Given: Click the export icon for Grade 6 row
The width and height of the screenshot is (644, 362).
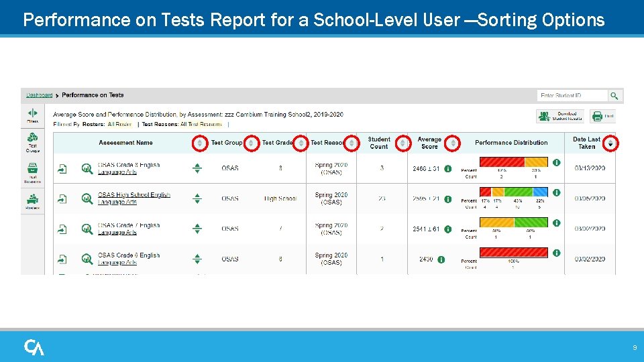Looking at the screenshot, I should [x=62, y=259].
